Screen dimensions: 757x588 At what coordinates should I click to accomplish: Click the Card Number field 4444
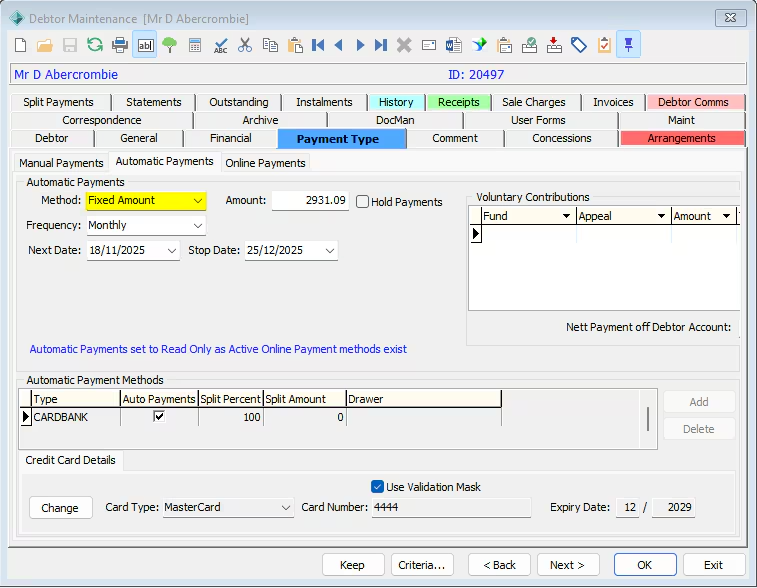451,507
